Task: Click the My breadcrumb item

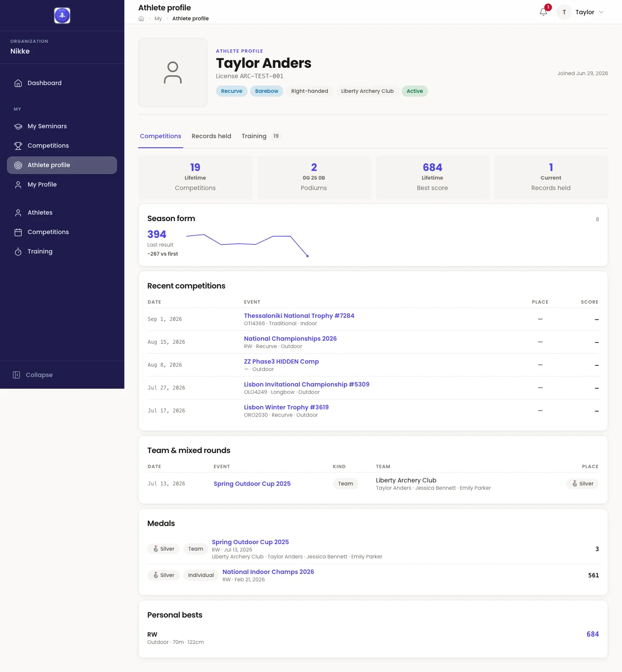Action: 158,19
